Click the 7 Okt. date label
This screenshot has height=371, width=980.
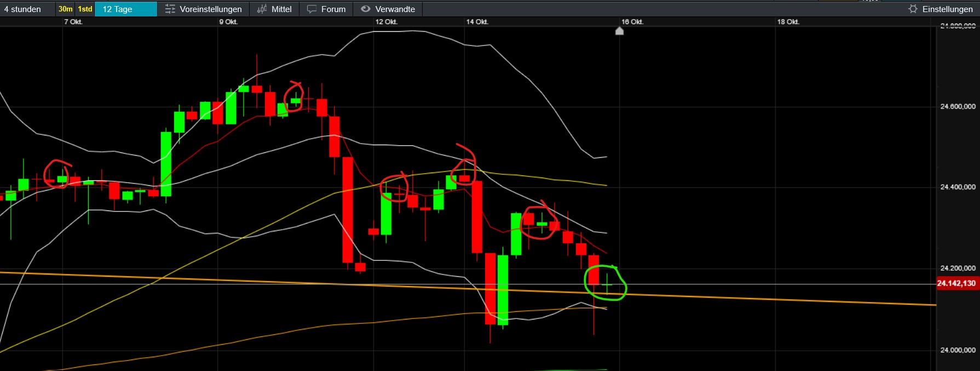pyautogui.click(x=73, y=22)
